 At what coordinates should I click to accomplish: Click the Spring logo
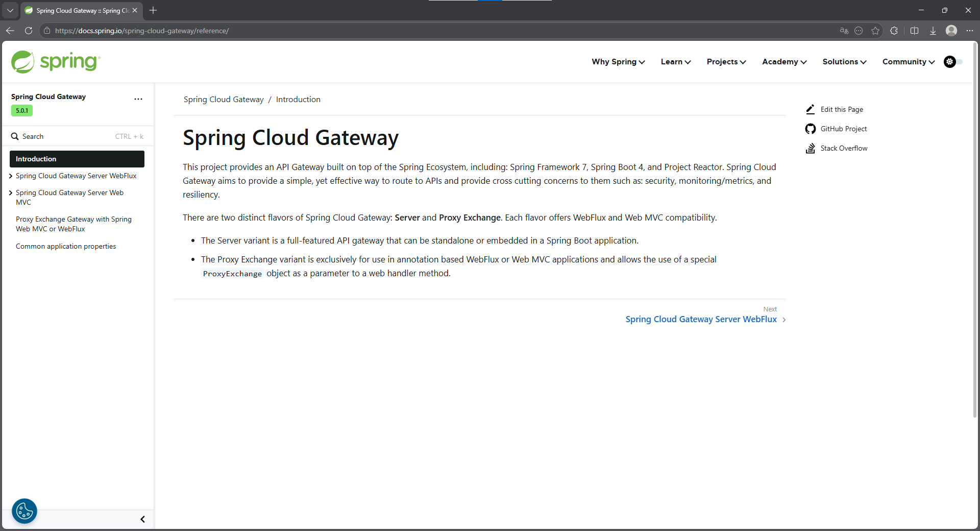click(x=56, y=62)
